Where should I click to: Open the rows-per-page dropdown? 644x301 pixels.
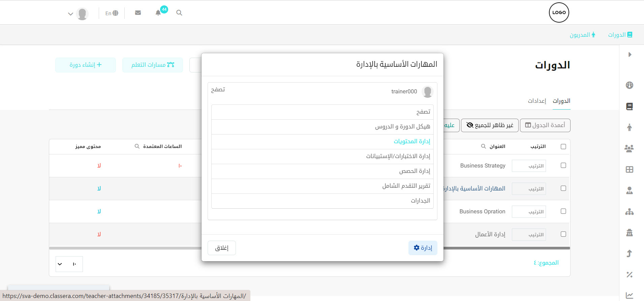point(69,264)
